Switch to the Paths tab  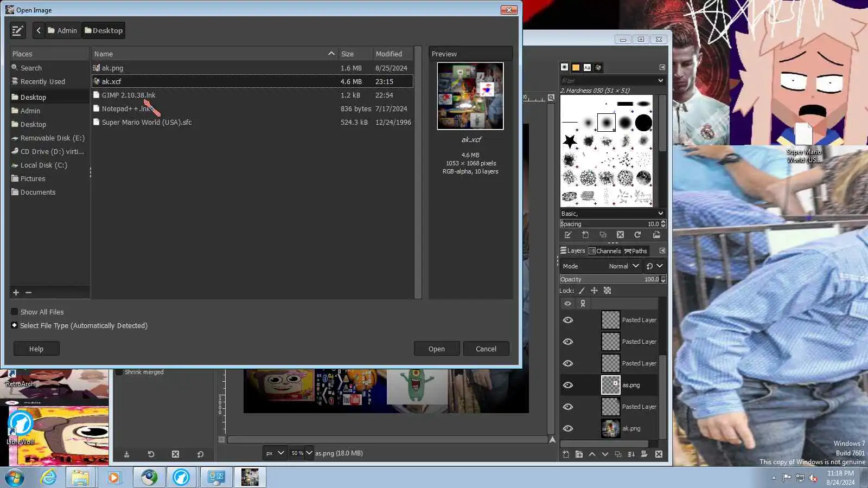[636, 251]
